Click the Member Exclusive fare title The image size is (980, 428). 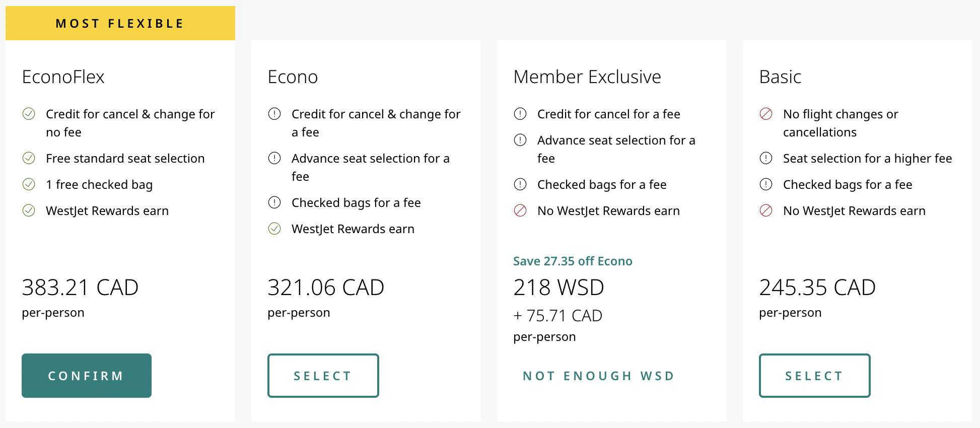(587, 77)
